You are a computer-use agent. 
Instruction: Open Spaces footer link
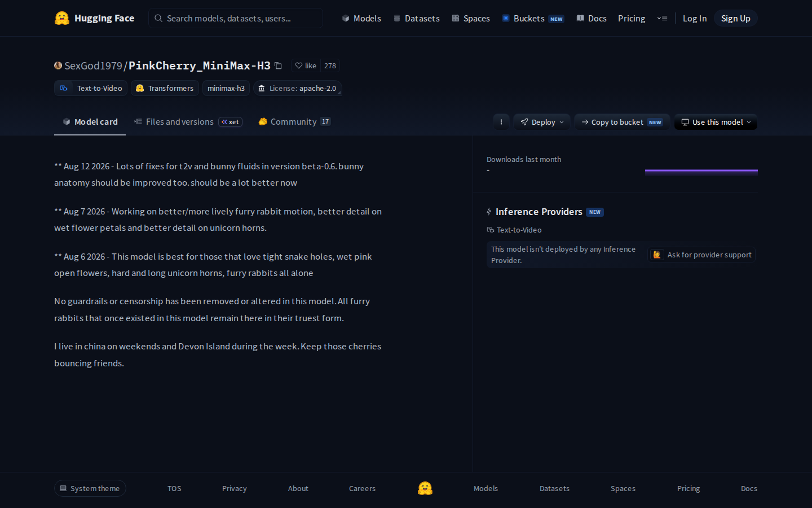click(623, 488)
